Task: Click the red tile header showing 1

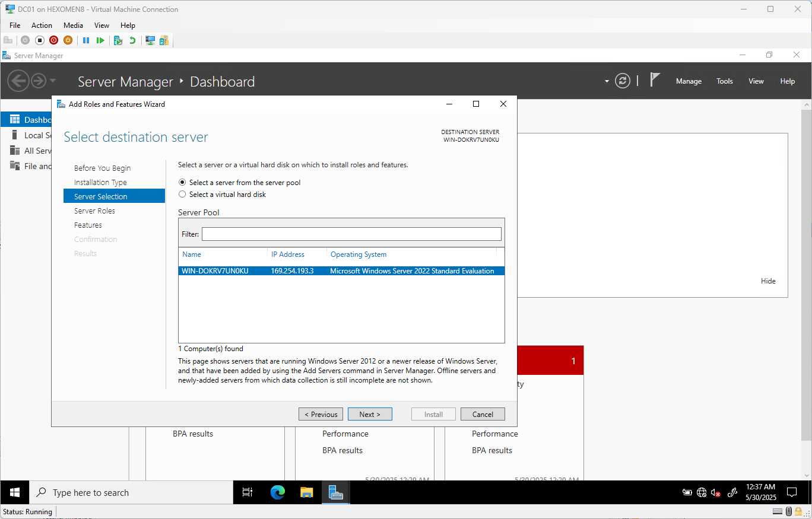Action: [x=550, y=361]
